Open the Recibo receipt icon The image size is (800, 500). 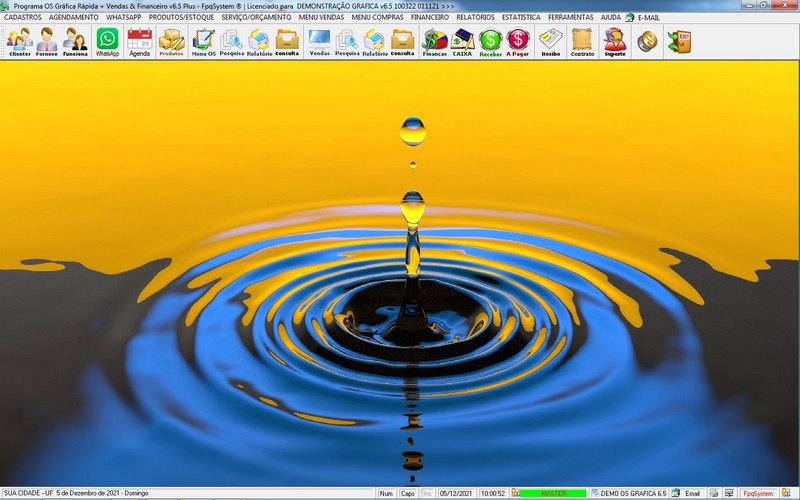(551, 42)
